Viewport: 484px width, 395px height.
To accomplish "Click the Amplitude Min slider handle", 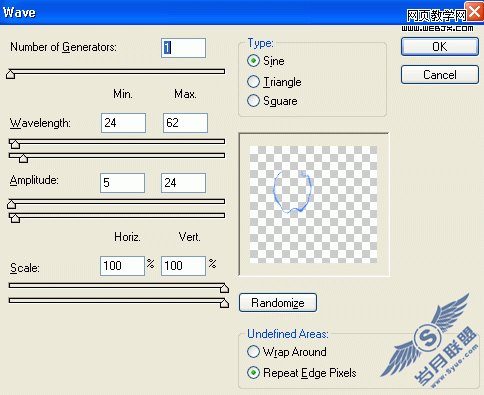I will tap(12, 204).
